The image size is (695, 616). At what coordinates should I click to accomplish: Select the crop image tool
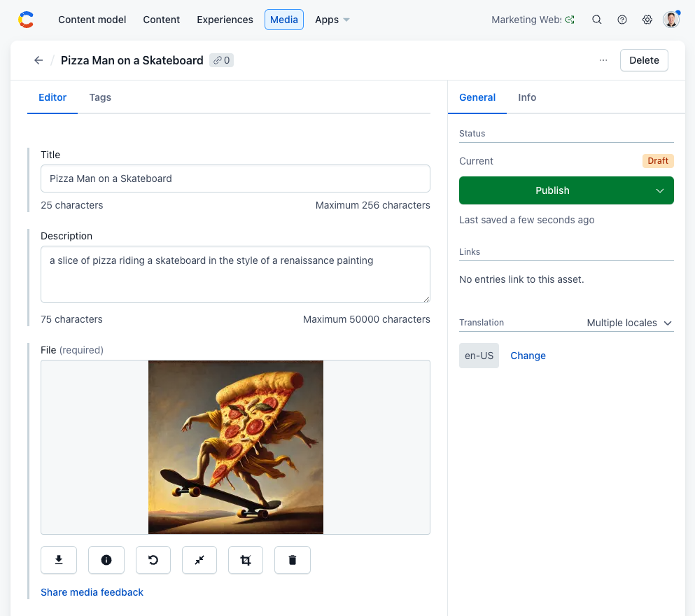[x=246, y=560]
